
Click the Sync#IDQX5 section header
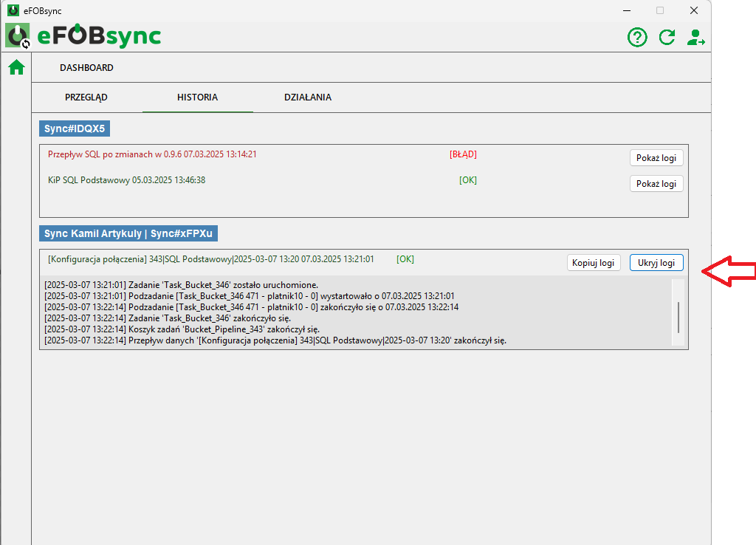click(x=75, y=129)
